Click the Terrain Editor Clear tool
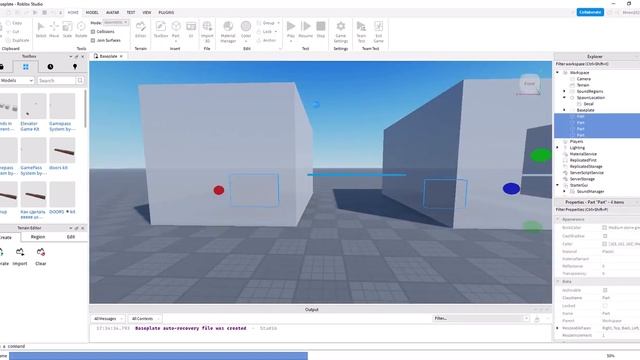The height and width of the screenshot is (360, 640). click(x=40, y=257)
